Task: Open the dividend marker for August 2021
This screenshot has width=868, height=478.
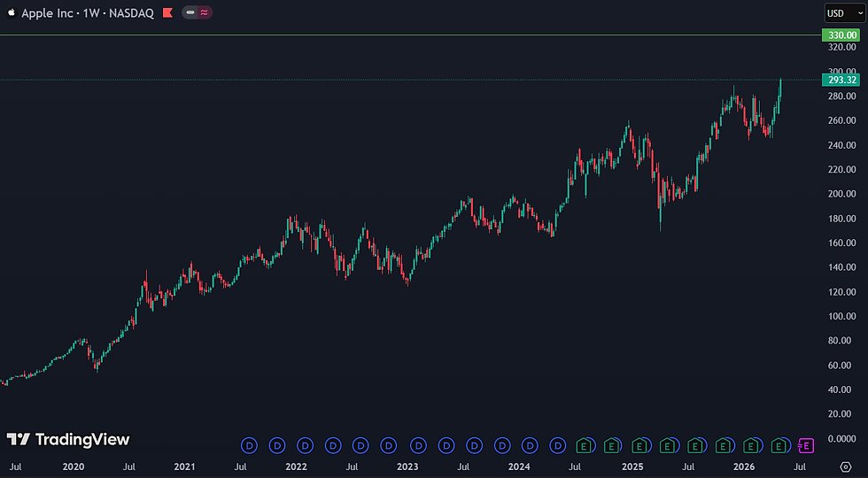Action: tap(250, 444)
